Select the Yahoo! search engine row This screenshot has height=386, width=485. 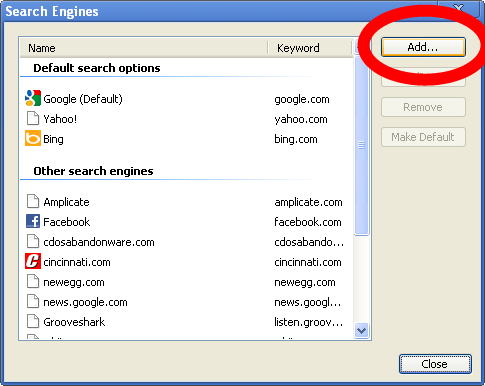186,119
